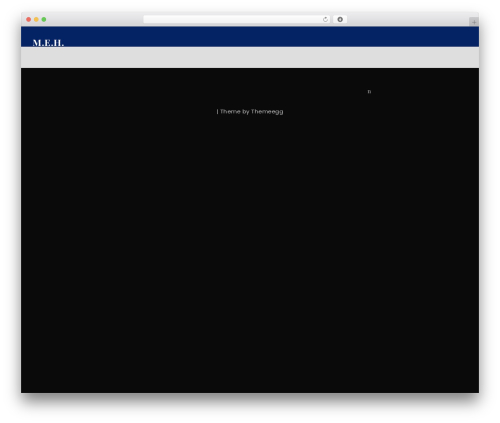
Task: Click the Themeegg word in the footer credit
Action: point(267,112)
